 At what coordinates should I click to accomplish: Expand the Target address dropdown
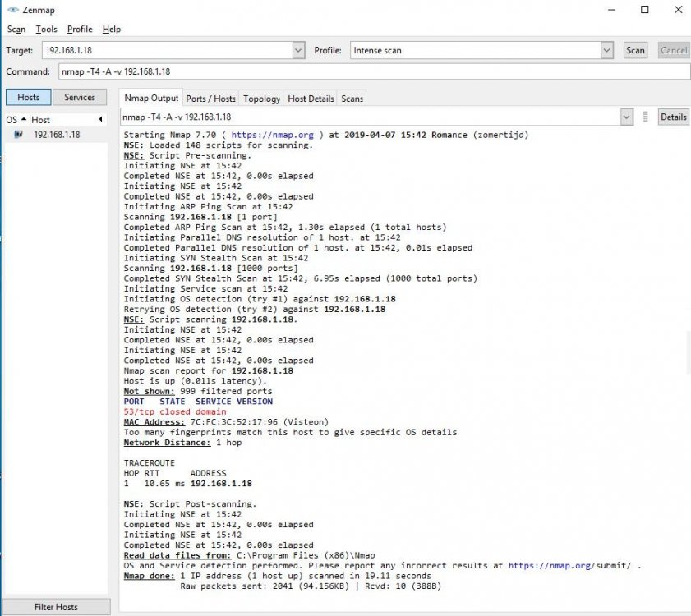click(298, 50)
